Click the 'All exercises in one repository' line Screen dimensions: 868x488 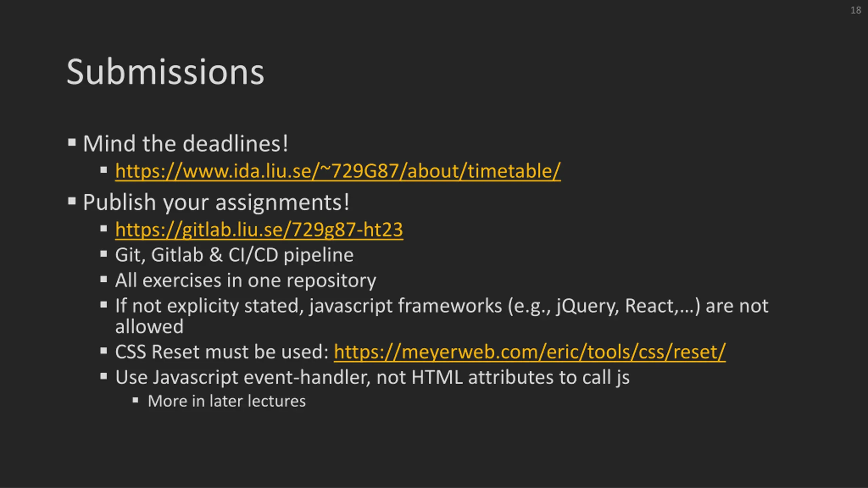[x=245, y=281]
